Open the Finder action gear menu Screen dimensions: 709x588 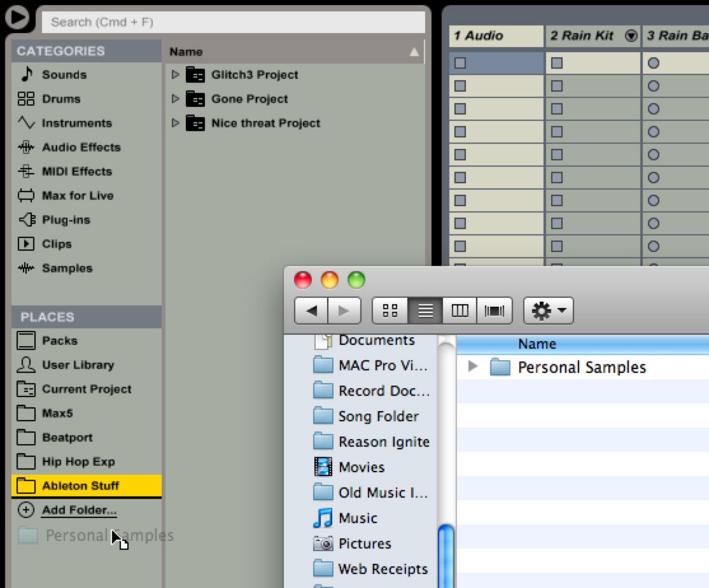pos(549,311)
